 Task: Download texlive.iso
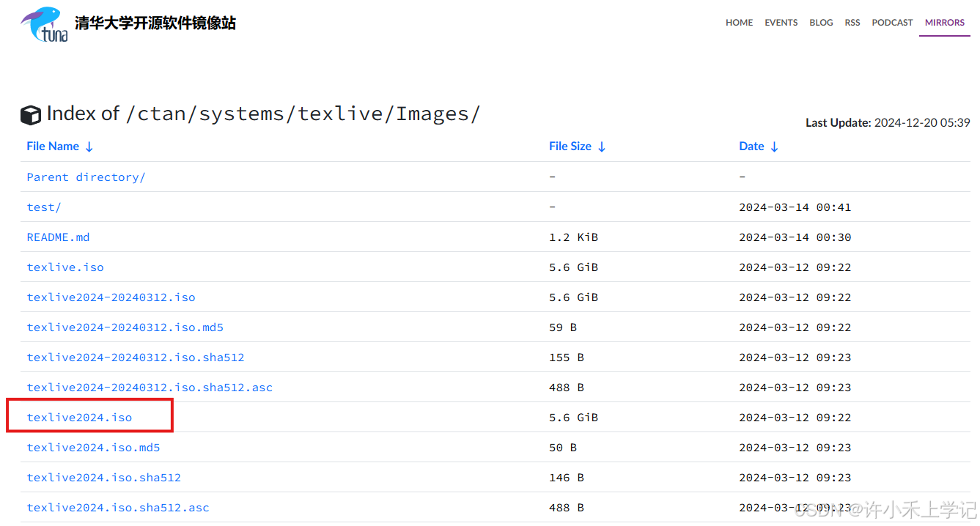point(65,267)
